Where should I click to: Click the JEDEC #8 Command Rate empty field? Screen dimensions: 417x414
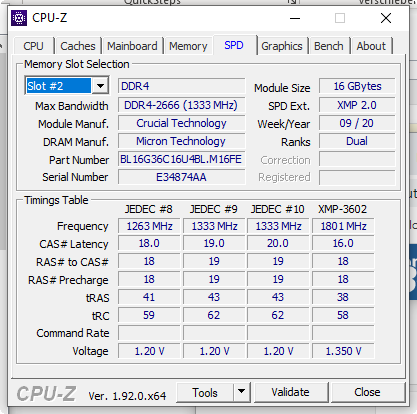click(149, 333)
